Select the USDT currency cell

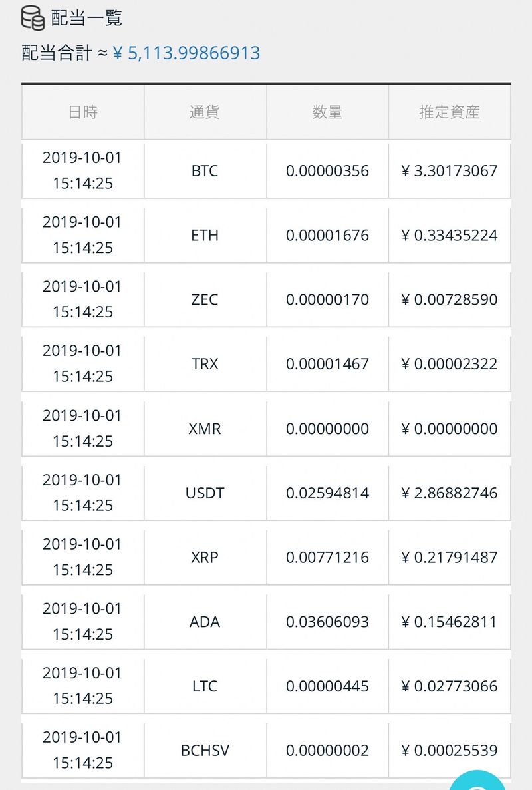pos(205,493)
